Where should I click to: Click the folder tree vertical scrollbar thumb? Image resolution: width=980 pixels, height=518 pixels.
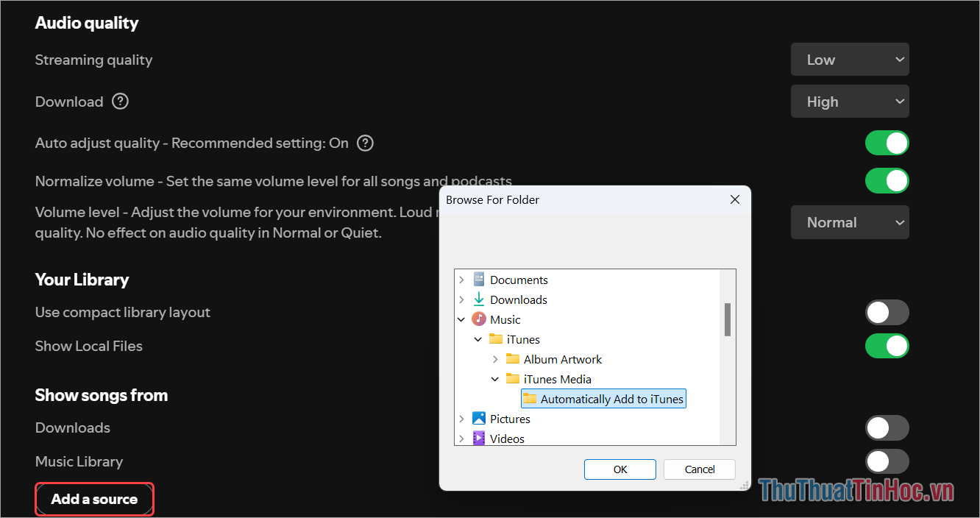click(728, 319)
